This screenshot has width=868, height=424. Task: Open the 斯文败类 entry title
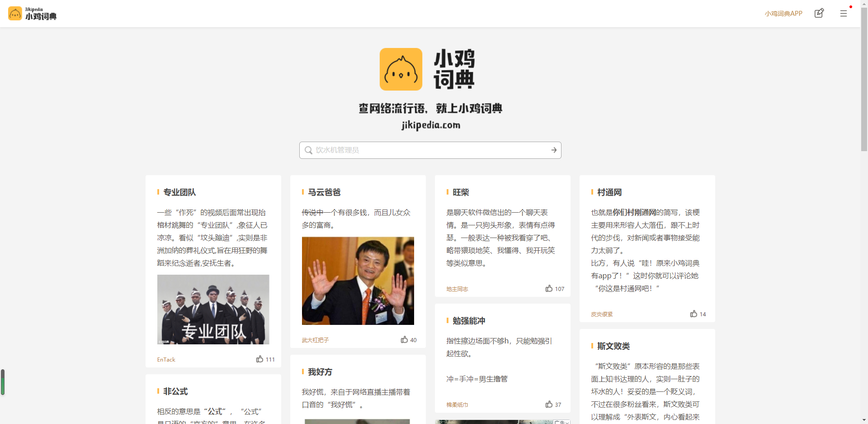pyautogui.click(x=613, y=346)
